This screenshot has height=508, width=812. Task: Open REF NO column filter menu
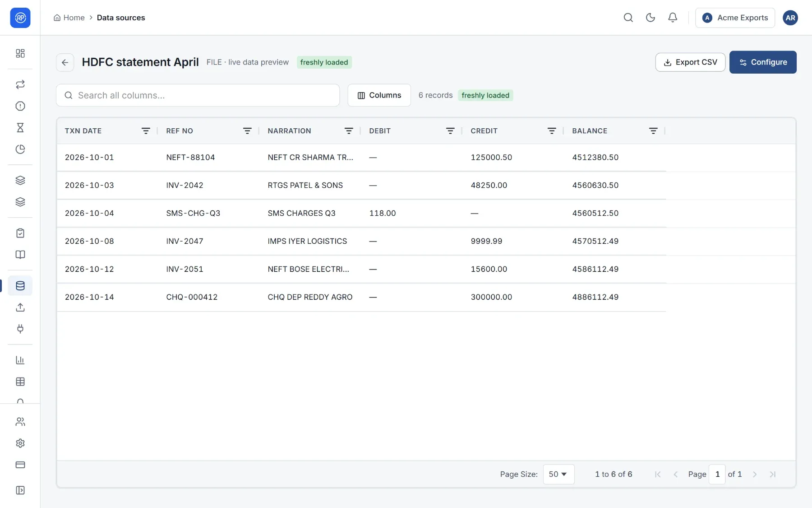pyautogui.click(x=247, y=131)
